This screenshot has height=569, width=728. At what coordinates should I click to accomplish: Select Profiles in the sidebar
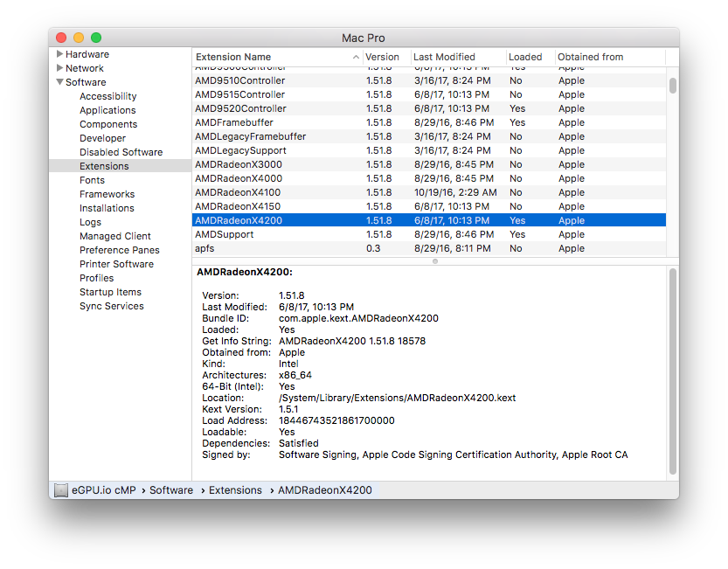click(96, 278)
